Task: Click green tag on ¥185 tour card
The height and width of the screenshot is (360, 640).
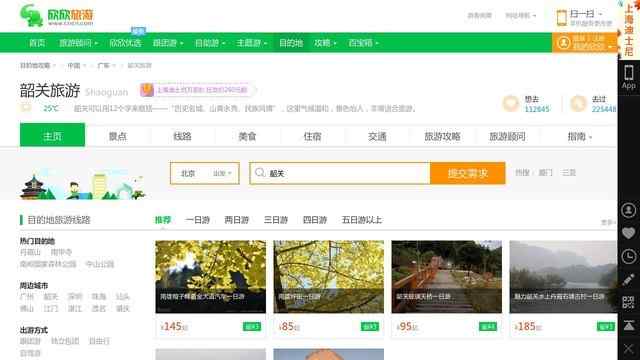Action: point(606,327)
